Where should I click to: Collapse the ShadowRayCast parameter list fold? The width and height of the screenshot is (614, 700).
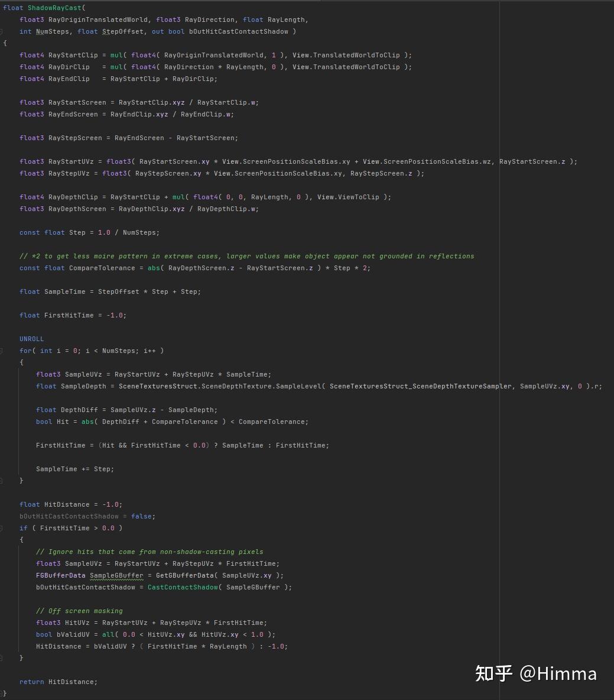[x=2, y=31]
